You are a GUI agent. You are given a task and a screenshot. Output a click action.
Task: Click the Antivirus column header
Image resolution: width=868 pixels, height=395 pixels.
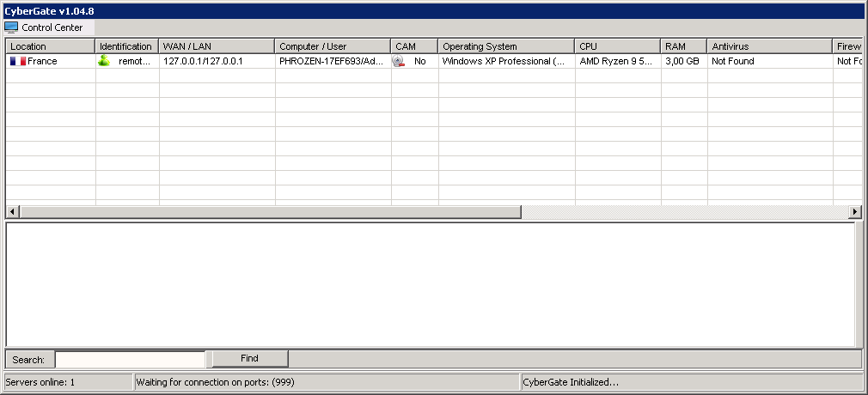point(769,46)
